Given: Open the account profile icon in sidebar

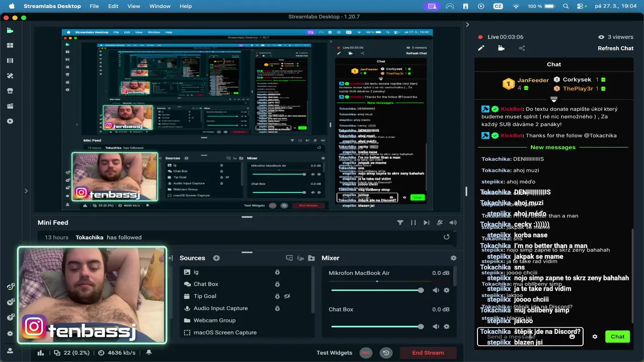Looking at the screenshot, I should (10, 350).
